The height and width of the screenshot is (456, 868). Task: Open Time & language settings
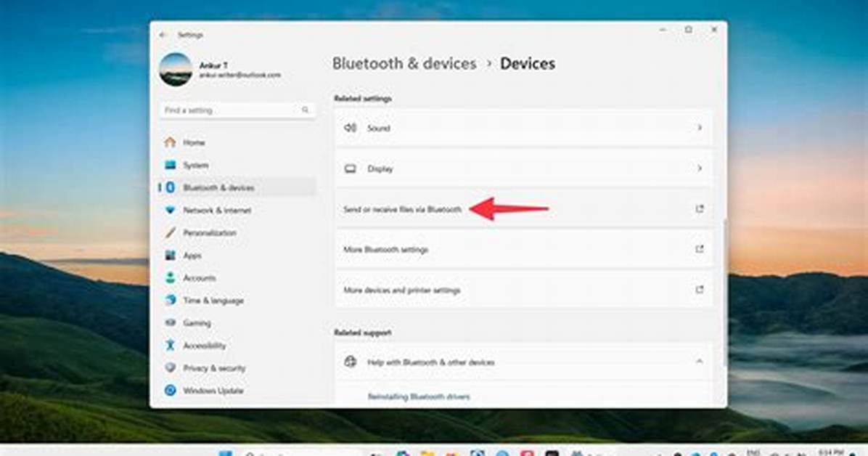pyautogui.click(x=237, y=301)
